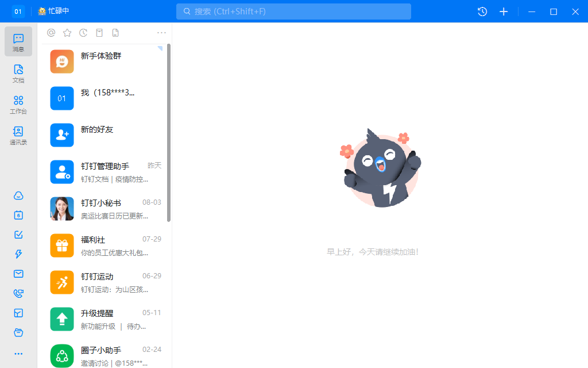Click the + button to start a new chat
This screenshot has height=368, width=588.
pos(504,11)
